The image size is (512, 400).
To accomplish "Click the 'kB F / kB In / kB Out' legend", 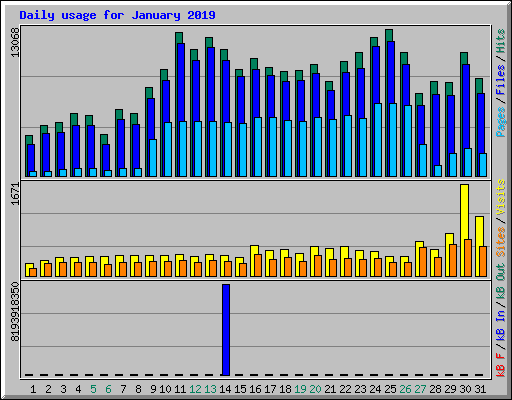I will click(501, 320).
